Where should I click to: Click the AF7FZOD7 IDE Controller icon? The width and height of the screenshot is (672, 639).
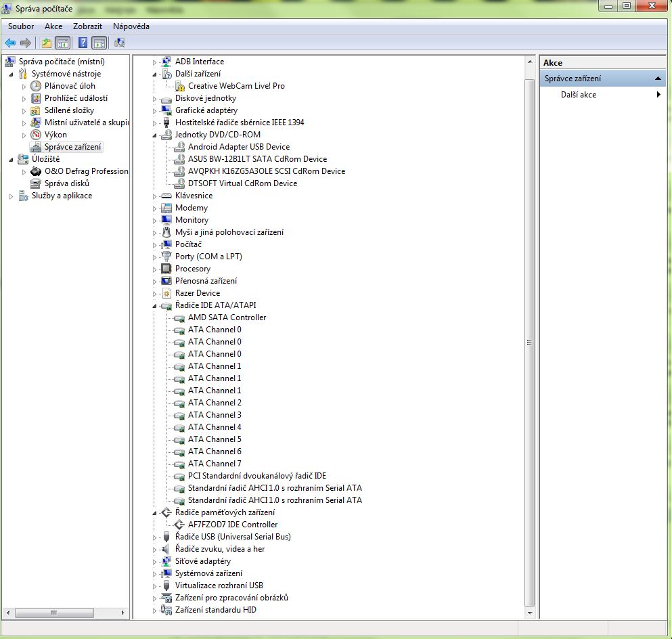click(179, 525)
